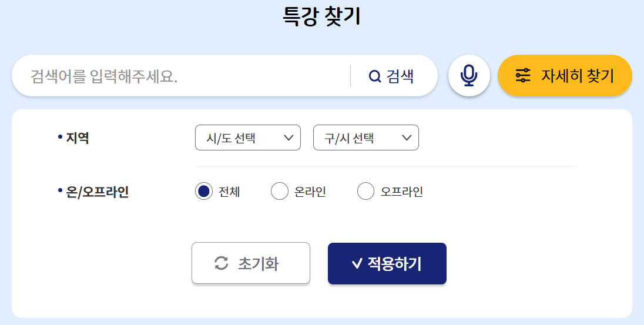Click the 검색 button text
The height and width of the screenshot is (325, 644).
pos(400,76)
